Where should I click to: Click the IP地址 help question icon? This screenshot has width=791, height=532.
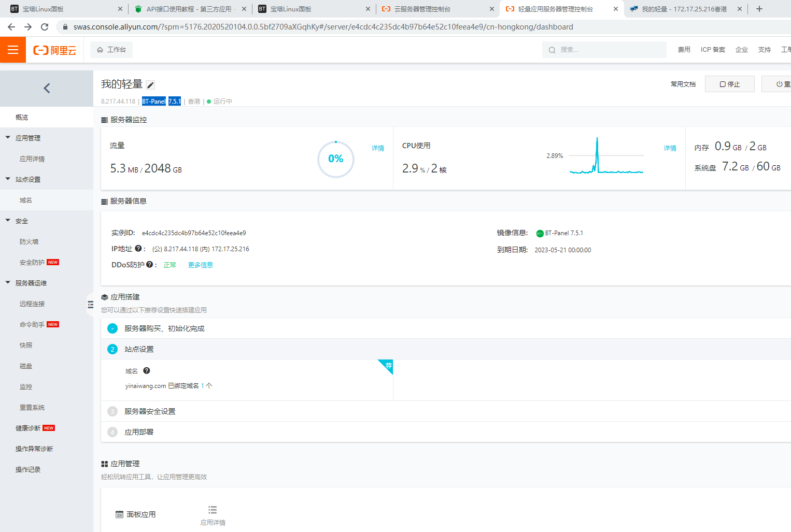[x=138, y=249]
